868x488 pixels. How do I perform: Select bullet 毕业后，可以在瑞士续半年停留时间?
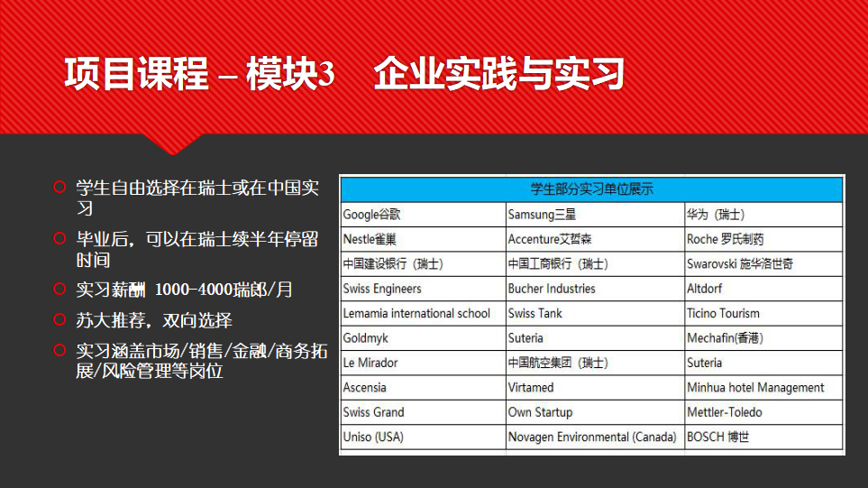[197, 249]
